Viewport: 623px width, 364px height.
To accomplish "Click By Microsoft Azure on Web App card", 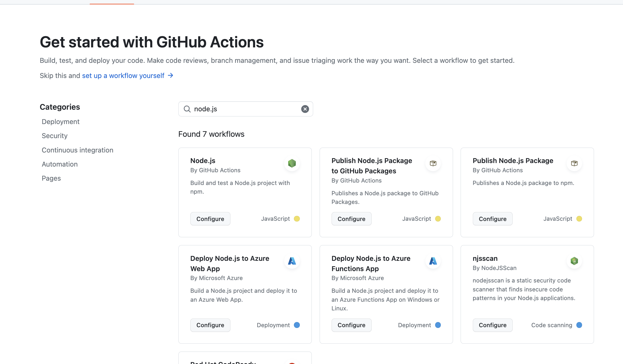I will point(216,278).
